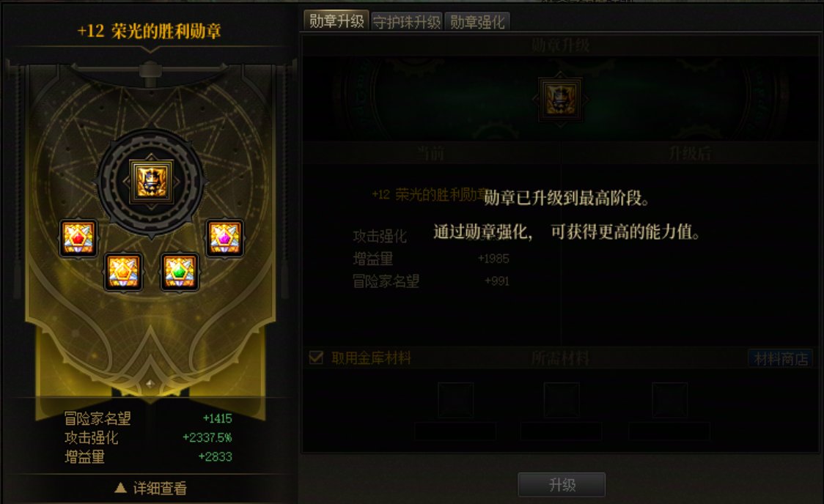Viewport: 824px width, 504px height.
Task: Open the 勋章升级 tab
Action: (x=336, y=21)
